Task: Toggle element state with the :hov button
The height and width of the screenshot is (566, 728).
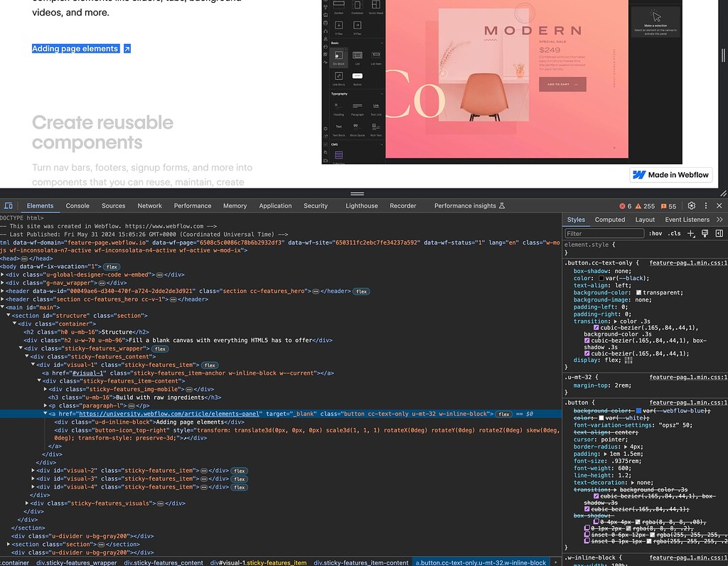Action: click(655, 233)
